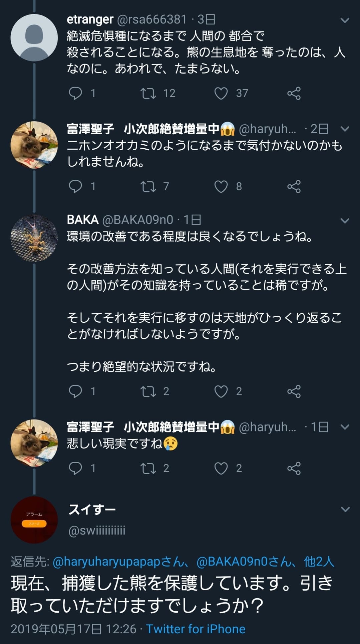Share etranger's tweet
Image resolution: width=360 pixels, height=644 pixels.
[294, 93]
